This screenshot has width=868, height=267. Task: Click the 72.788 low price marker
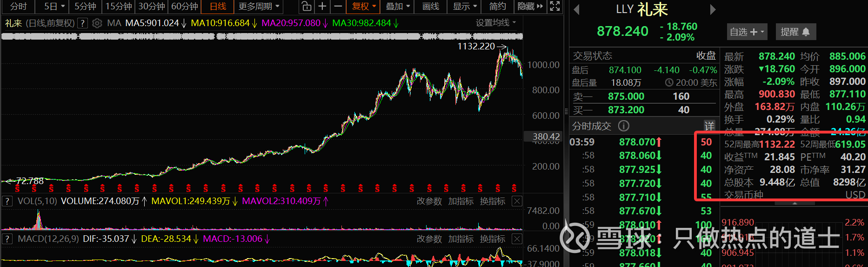(30, 181)
